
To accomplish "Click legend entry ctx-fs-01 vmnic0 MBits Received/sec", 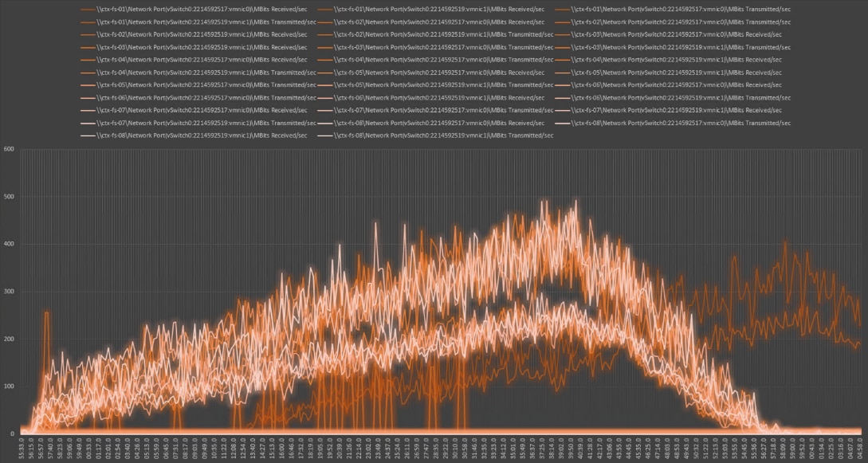I will pos(194,10).
